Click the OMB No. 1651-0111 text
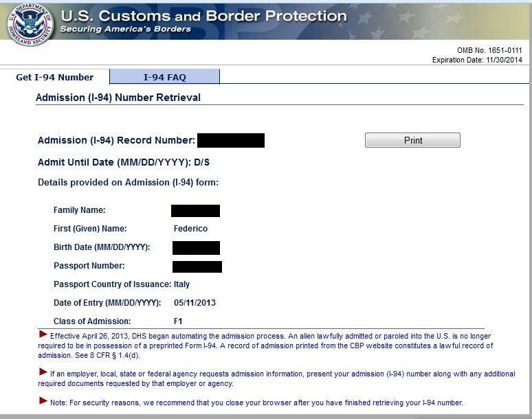 coord(489,50)
